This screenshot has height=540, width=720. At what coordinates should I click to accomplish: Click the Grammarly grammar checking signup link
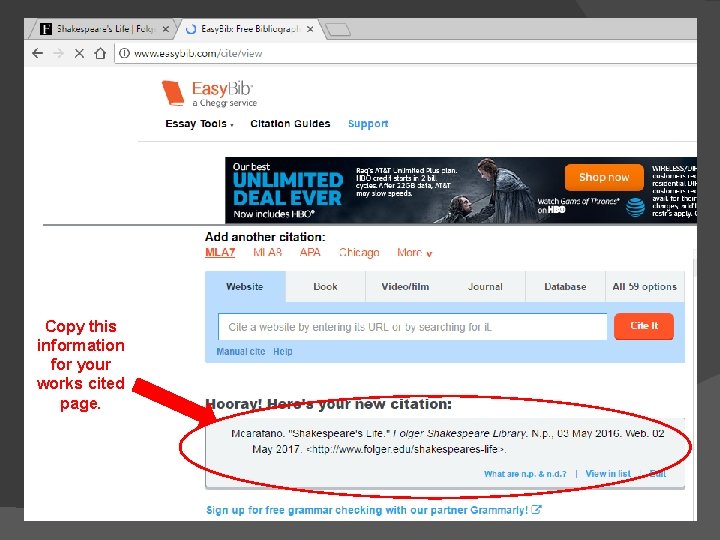click(x=367, y=510)
